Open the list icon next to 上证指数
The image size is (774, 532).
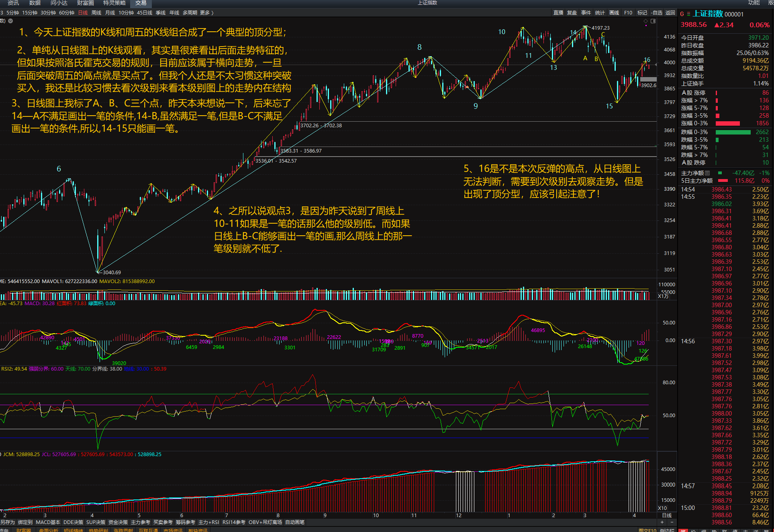point(688,14)
